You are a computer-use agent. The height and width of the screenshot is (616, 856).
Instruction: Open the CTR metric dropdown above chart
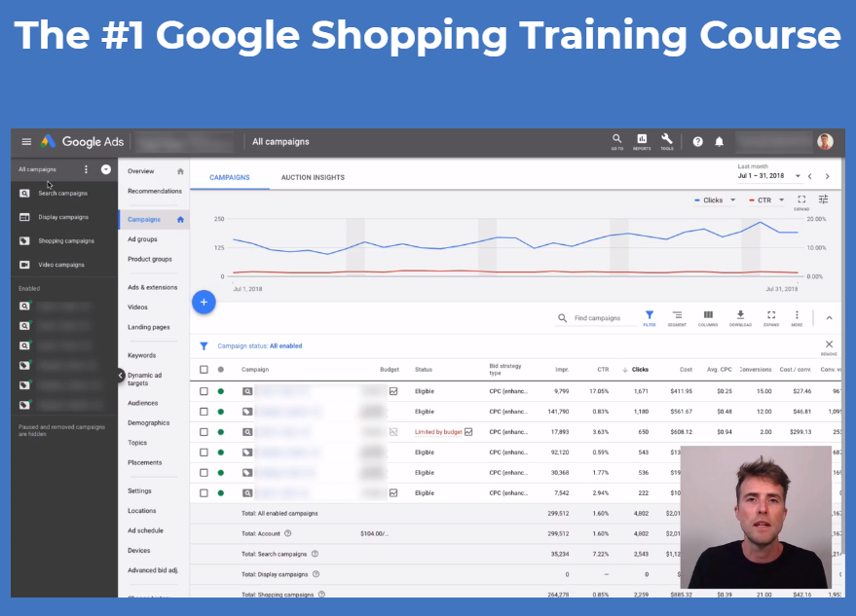coord(767,200)
